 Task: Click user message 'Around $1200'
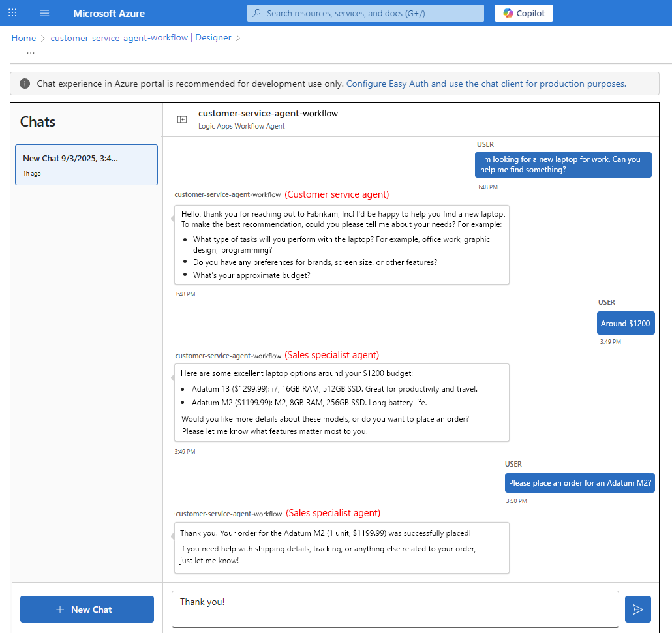[x=625, y=323]
